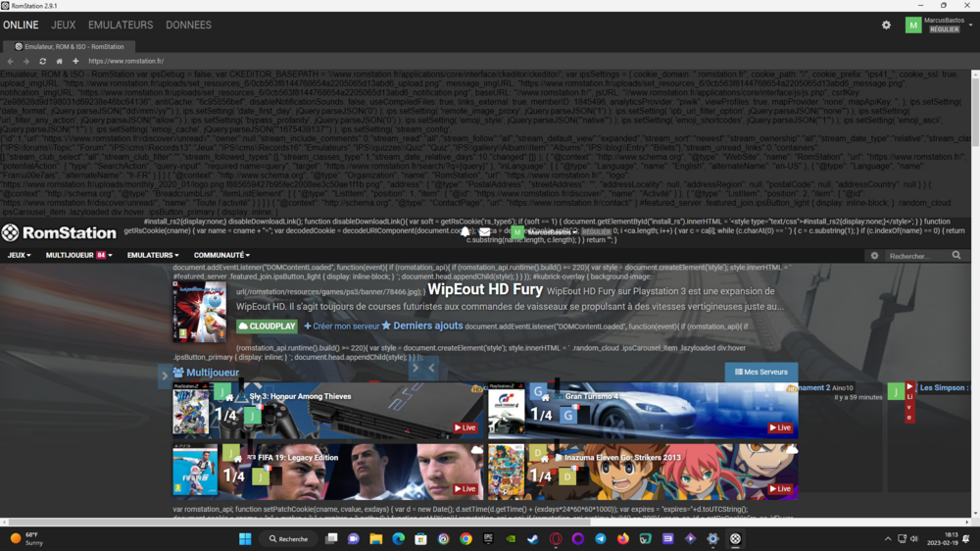Click the RomStation site logo

pos(59,233)
